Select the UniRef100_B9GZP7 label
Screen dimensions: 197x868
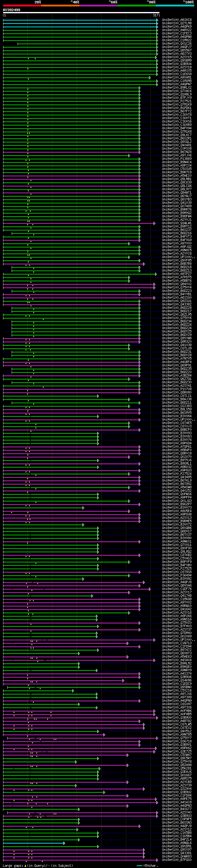pos(177,504)
